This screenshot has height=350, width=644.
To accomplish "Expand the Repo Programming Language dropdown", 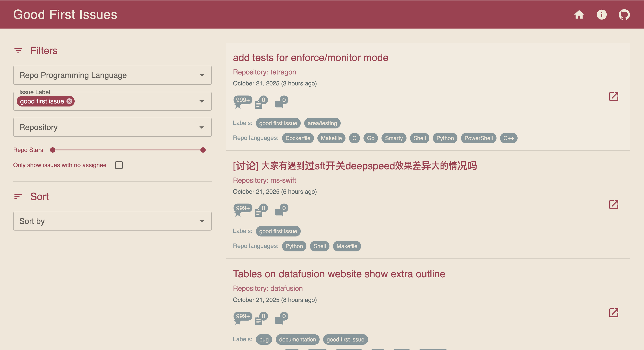I will [x=112, y=75].
